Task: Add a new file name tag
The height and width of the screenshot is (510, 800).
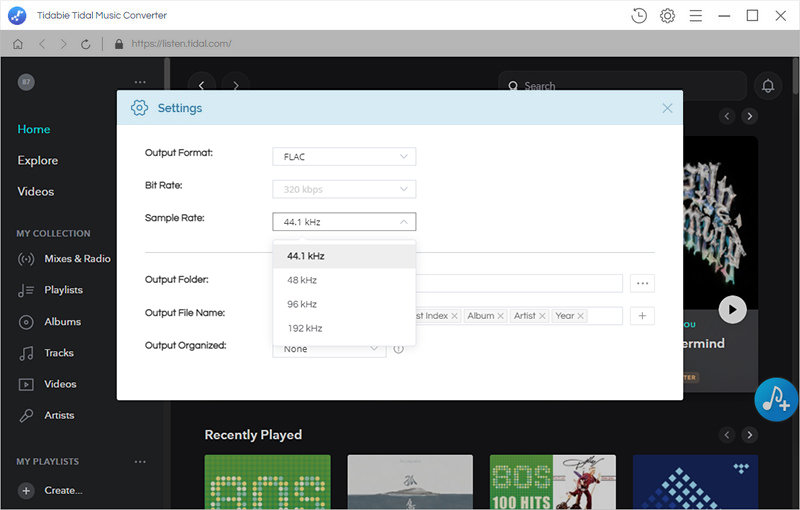Action: [642, 316]
